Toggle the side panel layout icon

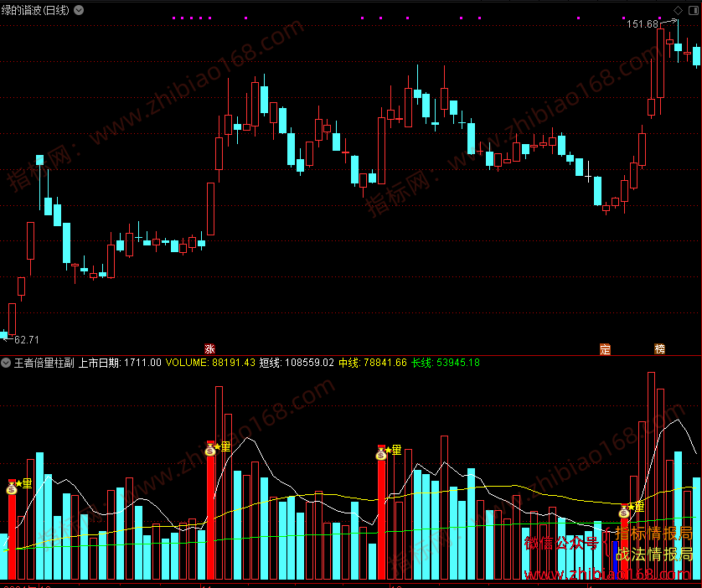[x=693, y=10]
